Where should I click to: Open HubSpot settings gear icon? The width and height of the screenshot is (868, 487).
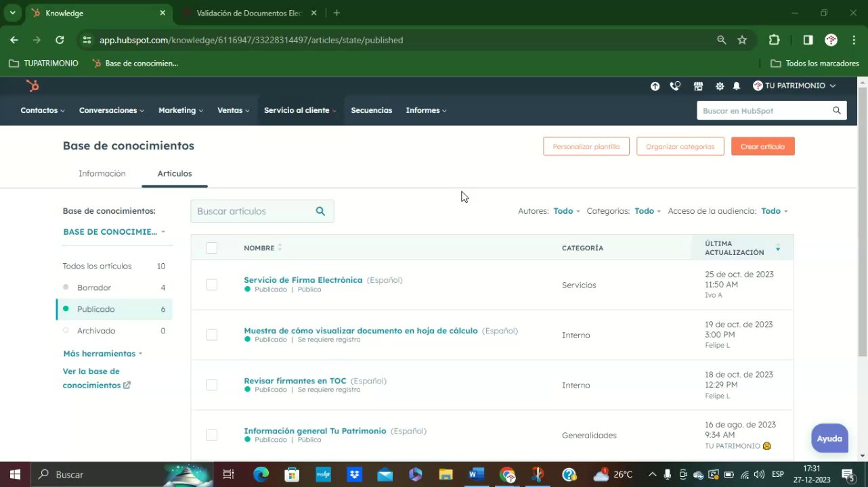[719, 86]
